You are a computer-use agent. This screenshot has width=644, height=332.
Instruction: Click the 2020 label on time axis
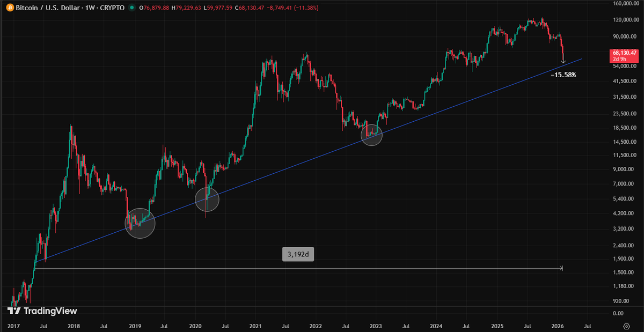coord(195,326)
